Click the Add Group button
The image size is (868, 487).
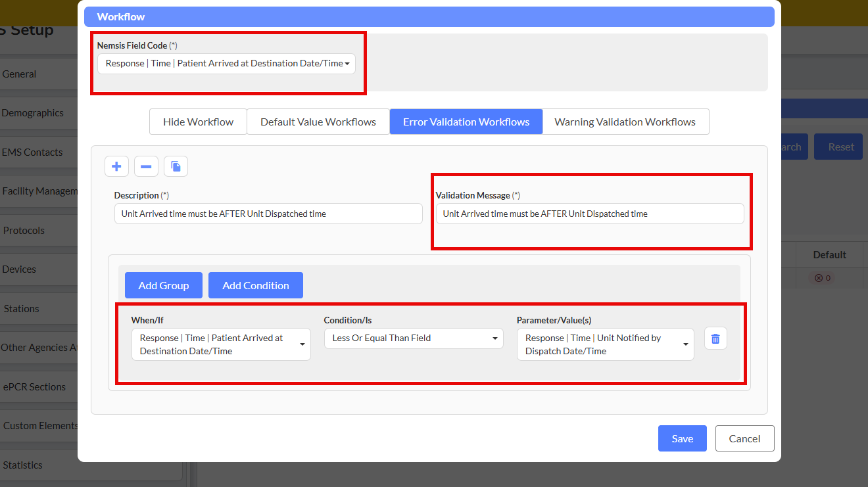pos(164,285)
